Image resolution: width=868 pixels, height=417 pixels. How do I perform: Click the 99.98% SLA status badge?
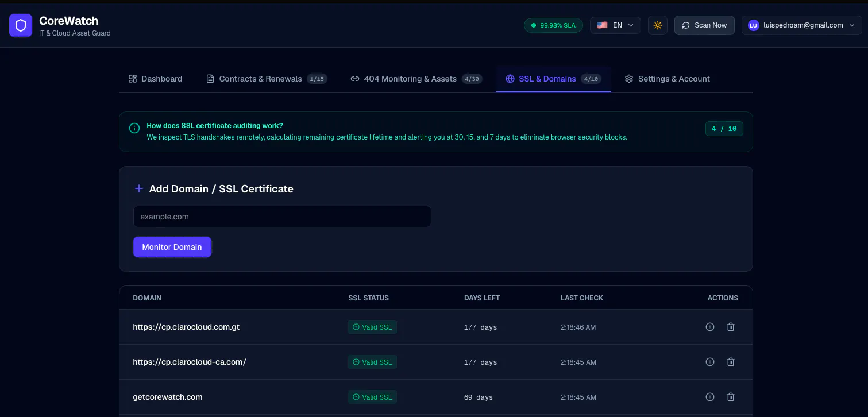(x=553, y=25)
